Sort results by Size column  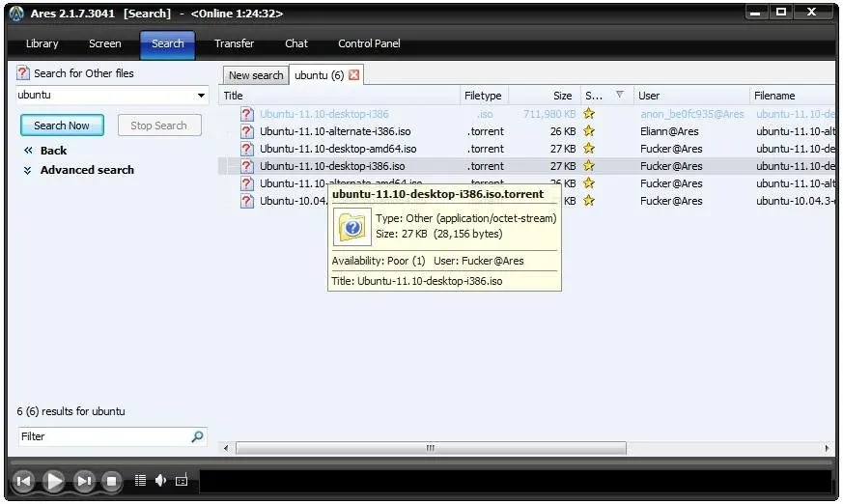click(x=544, y=96)
